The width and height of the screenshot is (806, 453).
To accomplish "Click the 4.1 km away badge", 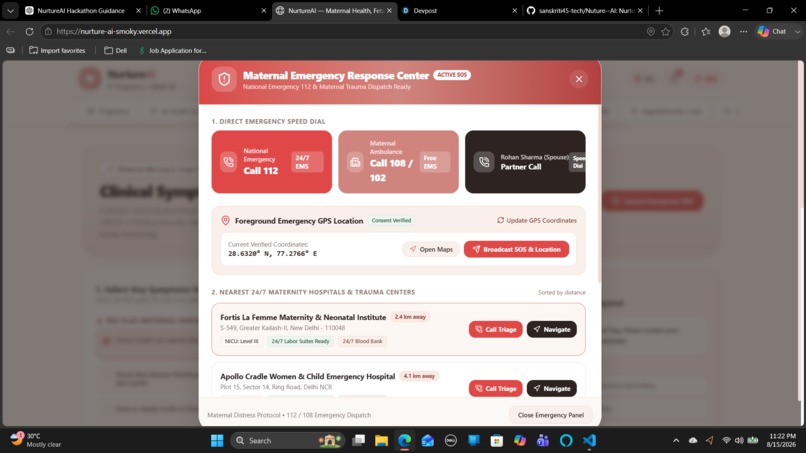I will tap(419, 376).
